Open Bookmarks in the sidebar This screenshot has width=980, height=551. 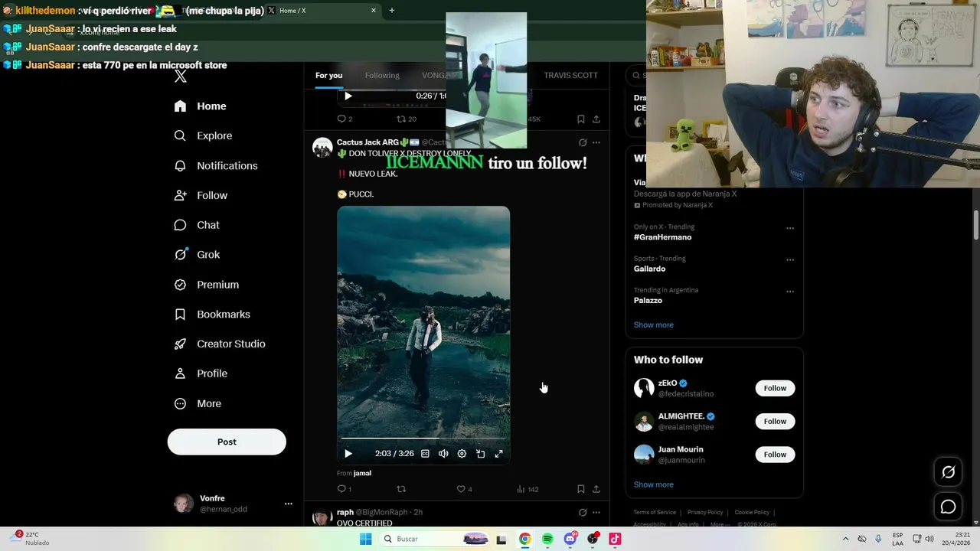click(213, 315)
